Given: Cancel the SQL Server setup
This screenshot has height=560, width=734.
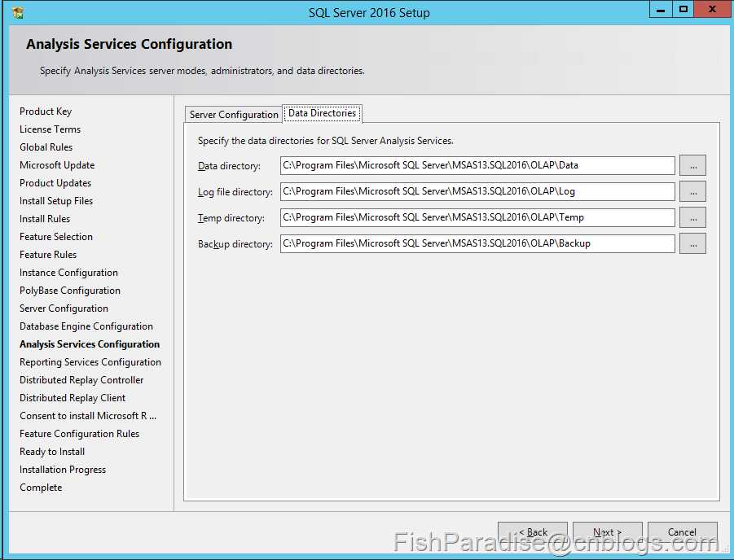Looking at the screenshot, I should [x=683, y=532].
